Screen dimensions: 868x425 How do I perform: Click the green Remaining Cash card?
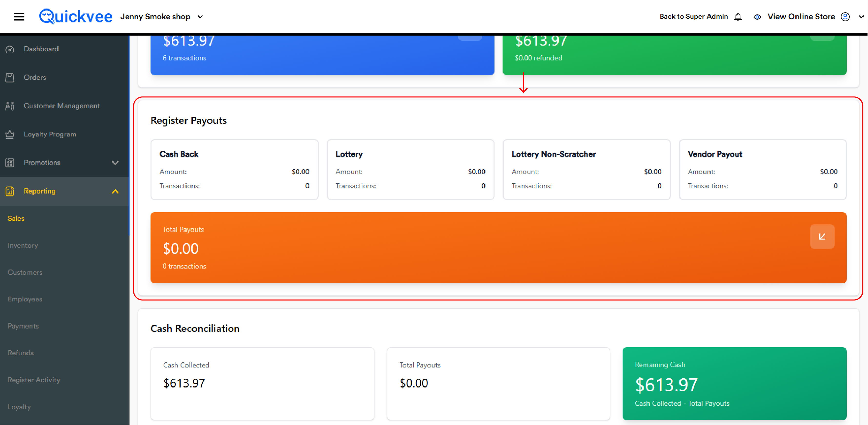point(734,384)
